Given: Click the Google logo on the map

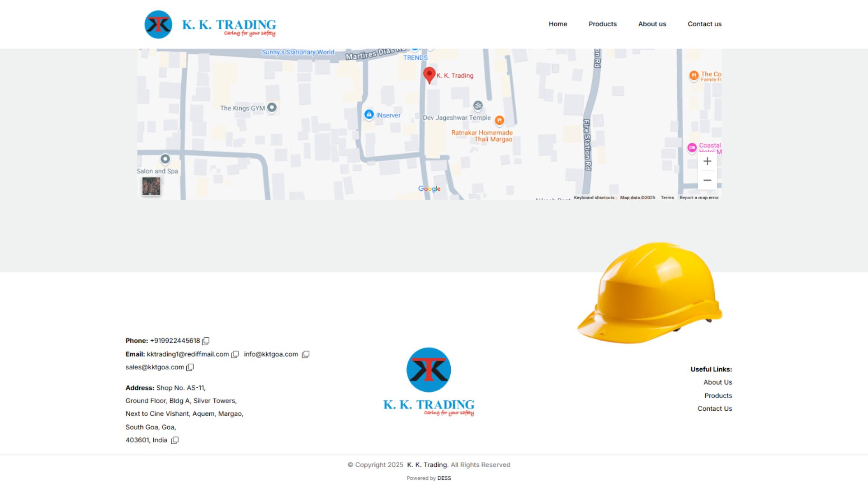Looking at the screenshot, I should [x=429, y=189].
